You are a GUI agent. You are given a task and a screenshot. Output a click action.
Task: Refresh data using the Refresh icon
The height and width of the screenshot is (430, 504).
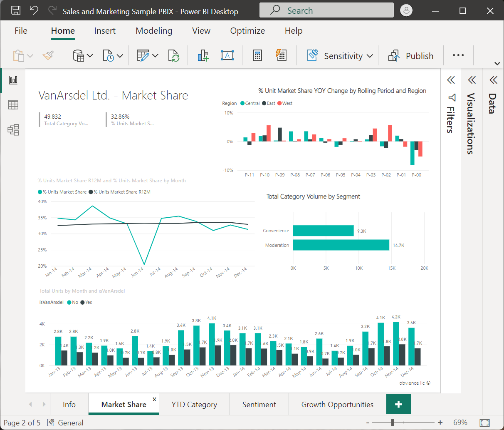(173, 56)
